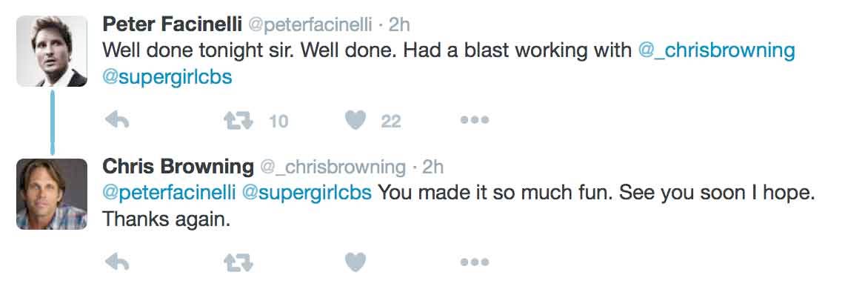Image resolution: width=868 pixels, height=292 pixels.
Task: Reply to Chris Browning's tweet
Action: [x=117, y=262]
